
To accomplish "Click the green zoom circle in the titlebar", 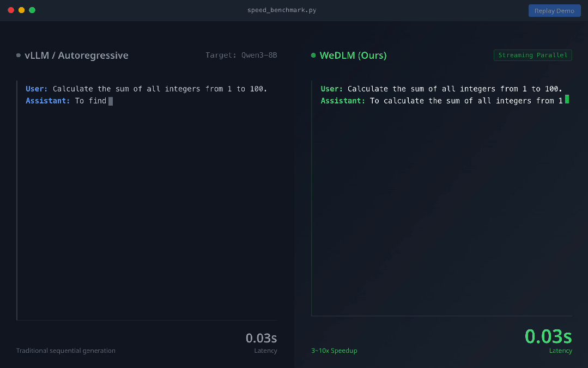I will point(32,9).
